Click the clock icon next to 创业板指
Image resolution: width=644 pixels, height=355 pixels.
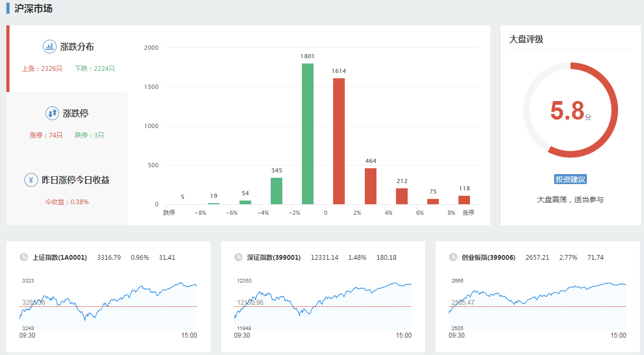pos(453,258)
